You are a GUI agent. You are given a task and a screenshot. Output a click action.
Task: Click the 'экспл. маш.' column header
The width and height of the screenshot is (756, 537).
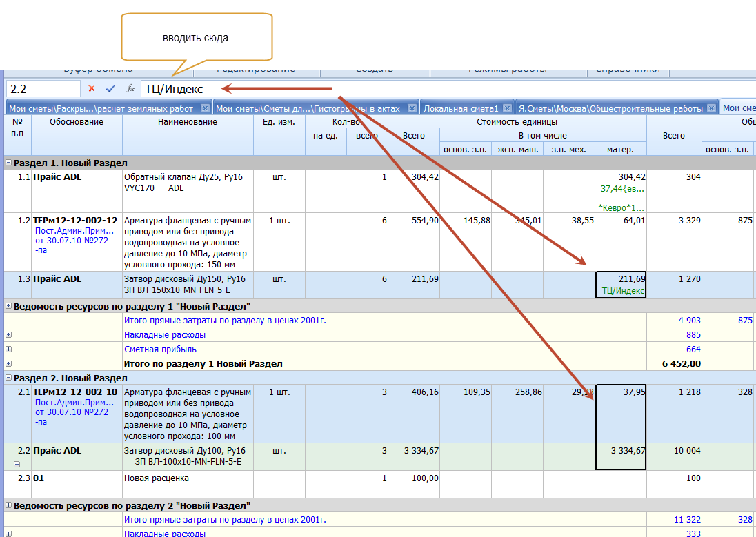517,150
